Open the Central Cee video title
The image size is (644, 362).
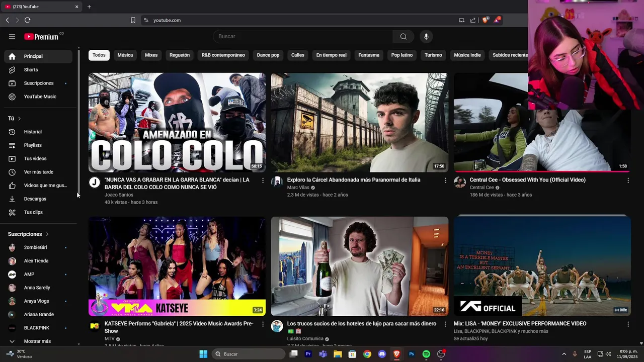(x=527, y=180)
